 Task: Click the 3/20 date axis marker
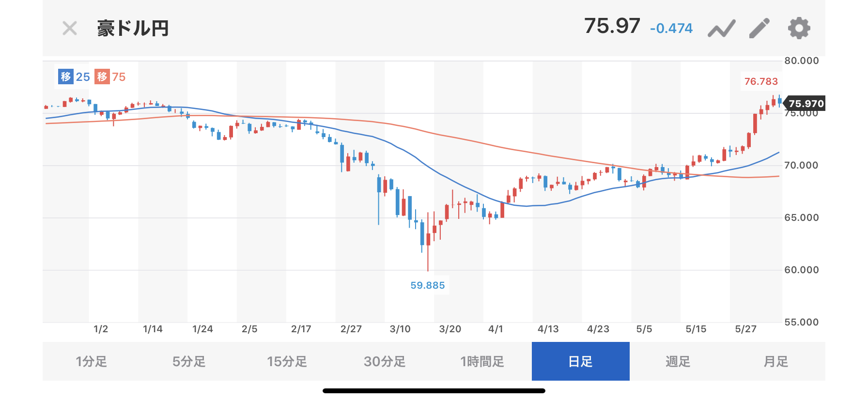pyautogui.click(x=450, y=329)
